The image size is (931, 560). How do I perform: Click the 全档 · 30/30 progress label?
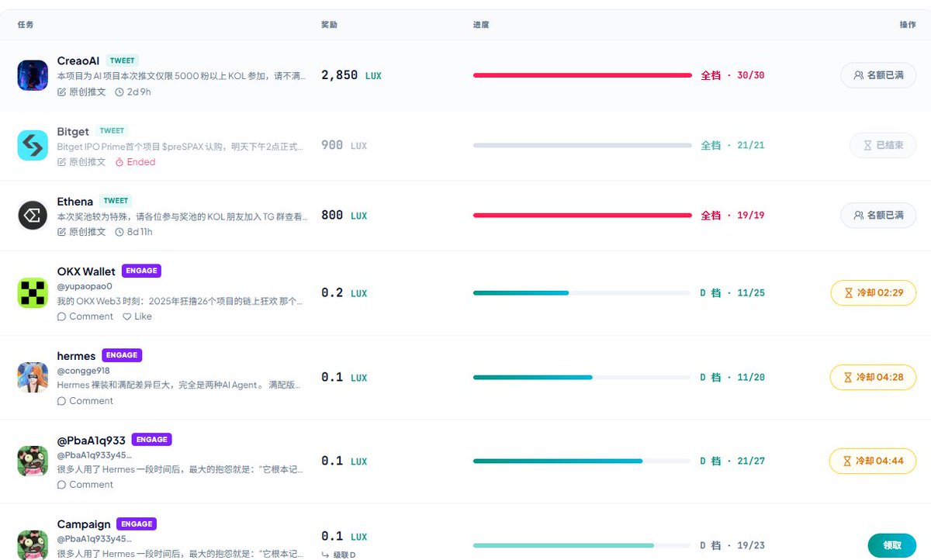(732, 75)
